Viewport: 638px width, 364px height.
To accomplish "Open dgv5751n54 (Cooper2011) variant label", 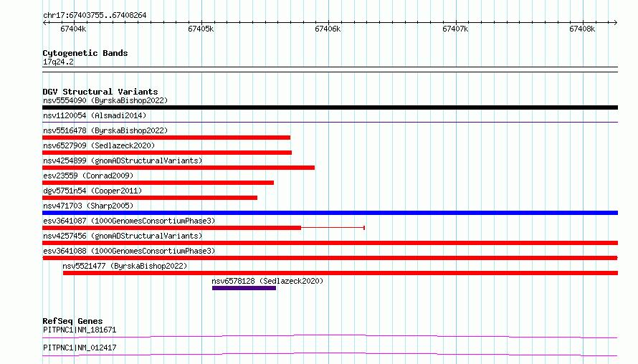I will 92,191.
